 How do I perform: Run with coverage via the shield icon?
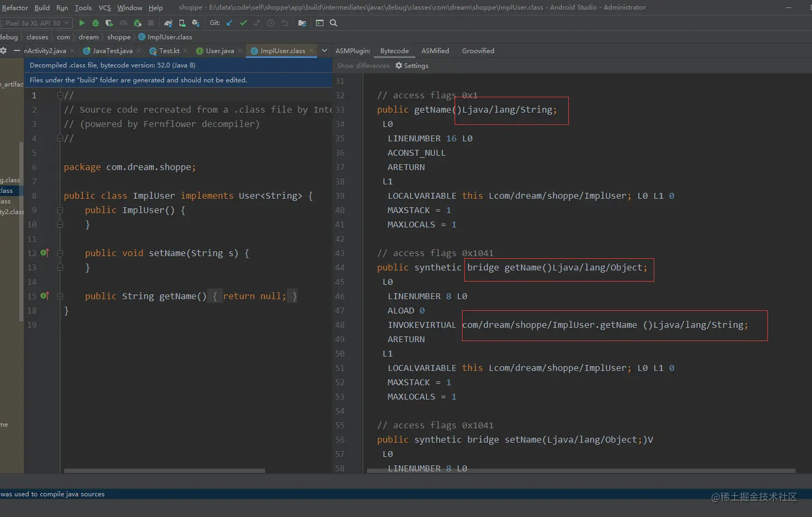coord(110,23)
